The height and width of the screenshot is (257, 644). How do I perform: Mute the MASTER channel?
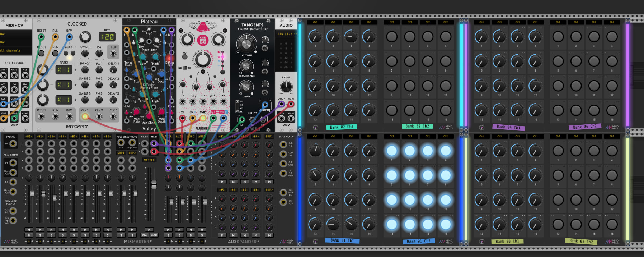(x=149, y=230)
